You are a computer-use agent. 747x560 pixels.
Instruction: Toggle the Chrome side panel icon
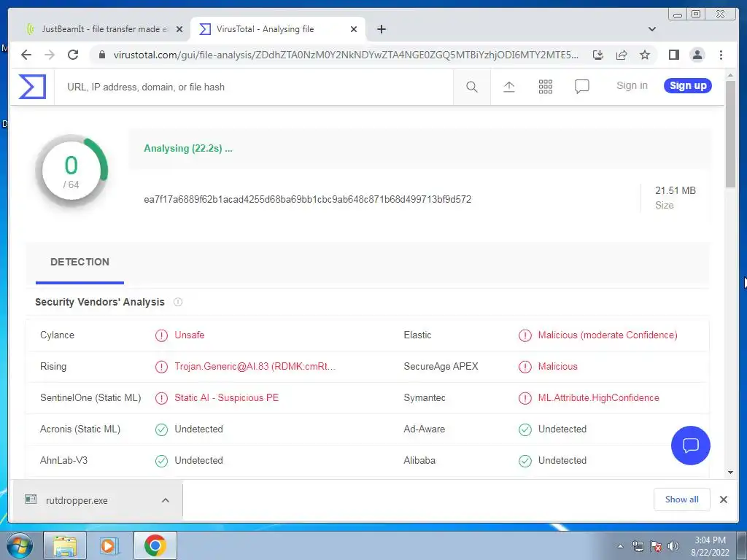[673, 55]
